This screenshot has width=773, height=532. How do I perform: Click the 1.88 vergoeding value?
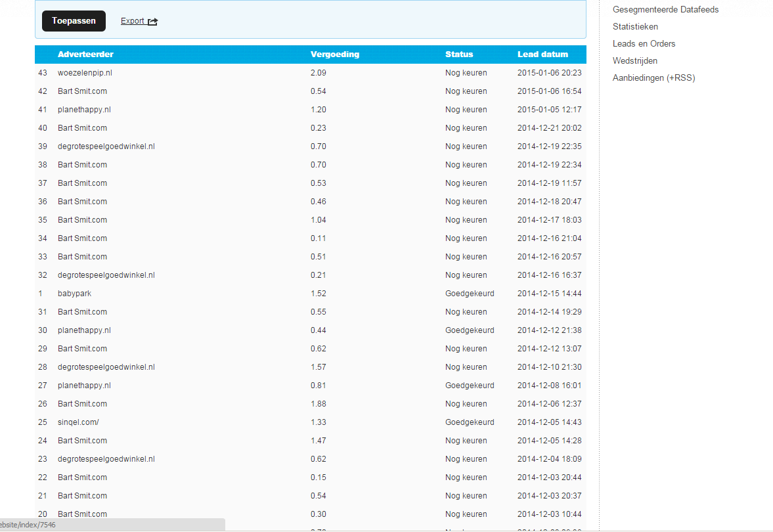tap(319, 404)
